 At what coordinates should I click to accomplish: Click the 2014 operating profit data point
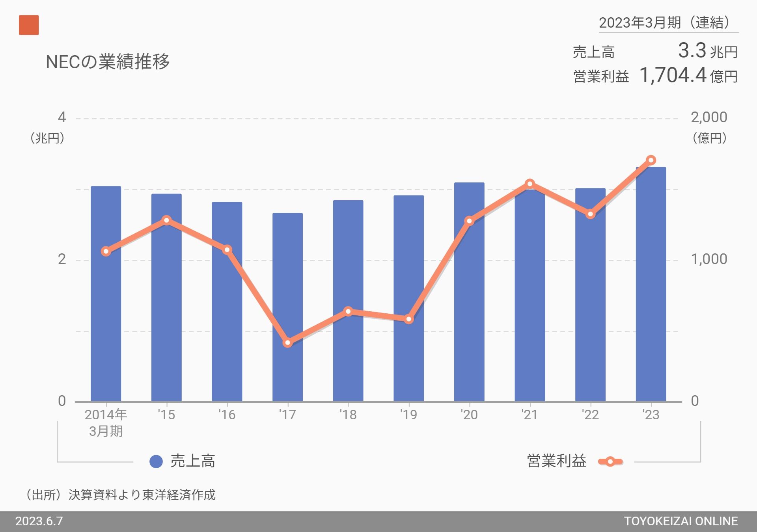106,251
